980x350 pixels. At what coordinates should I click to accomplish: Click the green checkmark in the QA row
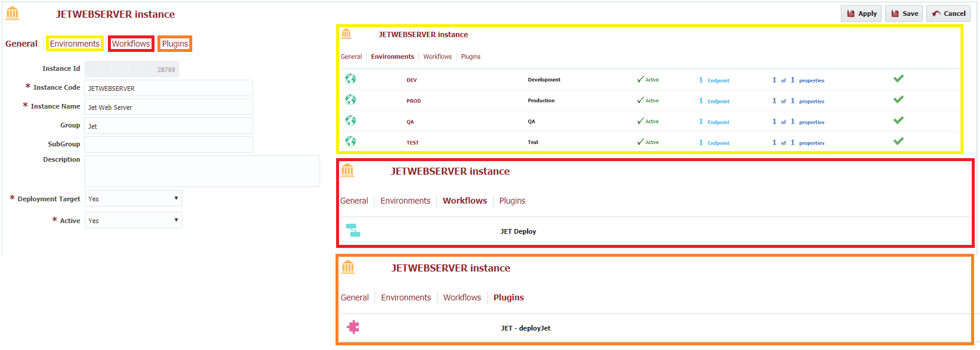pyautogui.click(x=899, y=120)
